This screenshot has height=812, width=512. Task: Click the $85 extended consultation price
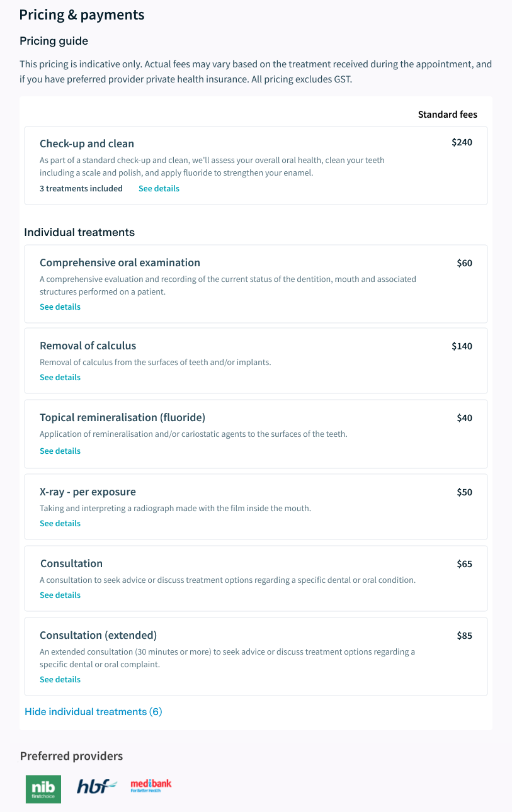click(x=464, y=636)
